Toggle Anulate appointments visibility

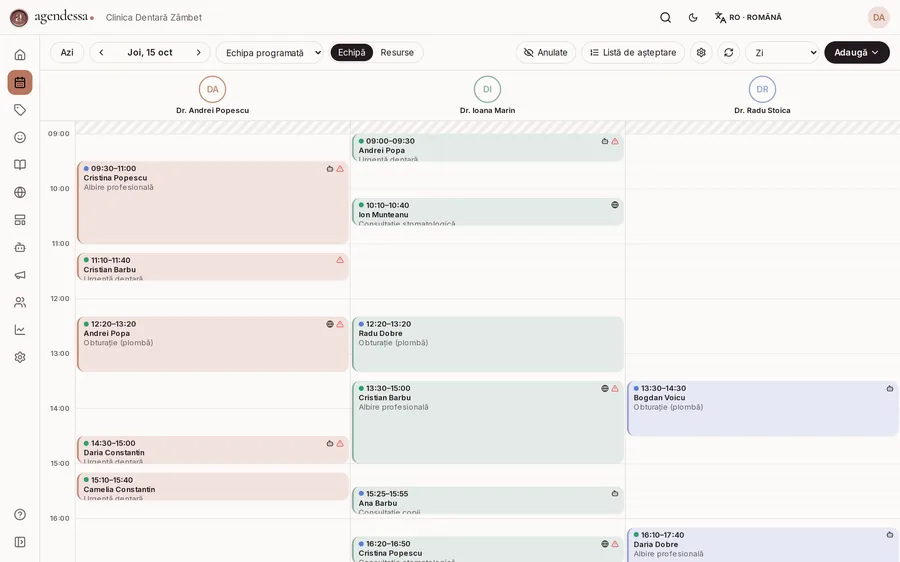pos(546,52)
